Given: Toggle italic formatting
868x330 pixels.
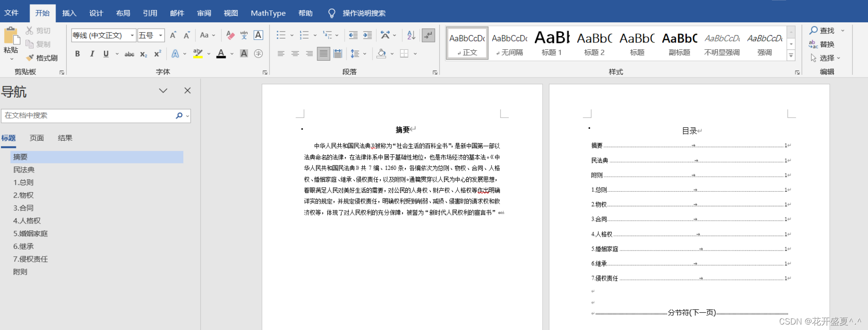Looking at the screenshot, I should point(92,54).
